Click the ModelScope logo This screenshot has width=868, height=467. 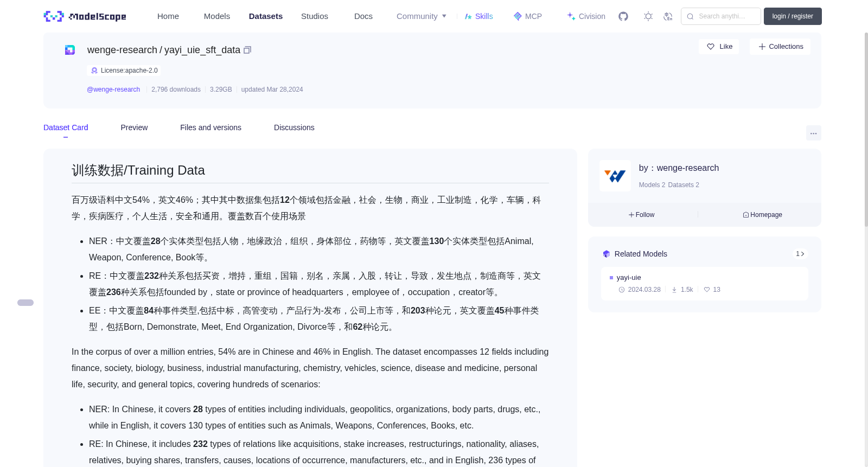[85, 16]
